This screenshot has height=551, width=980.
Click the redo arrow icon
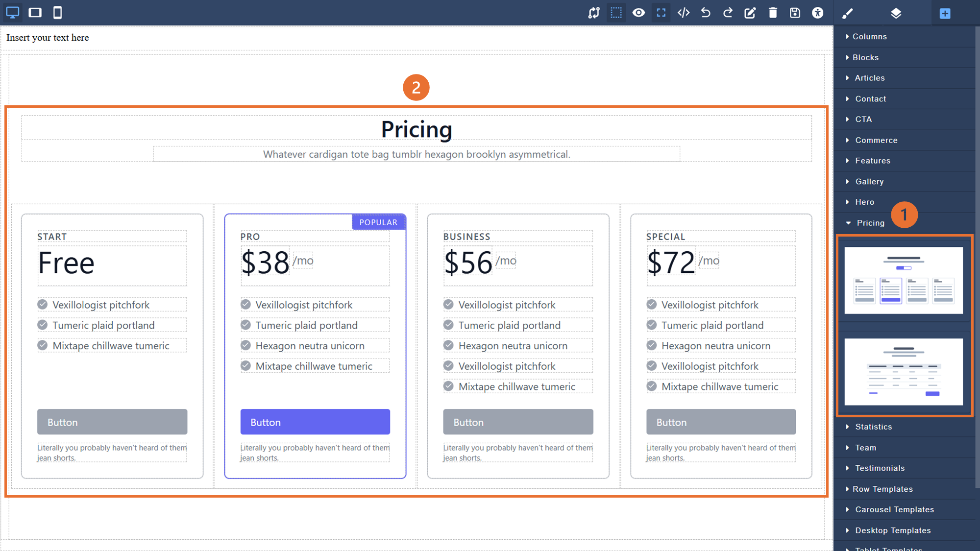click(728, 13)
